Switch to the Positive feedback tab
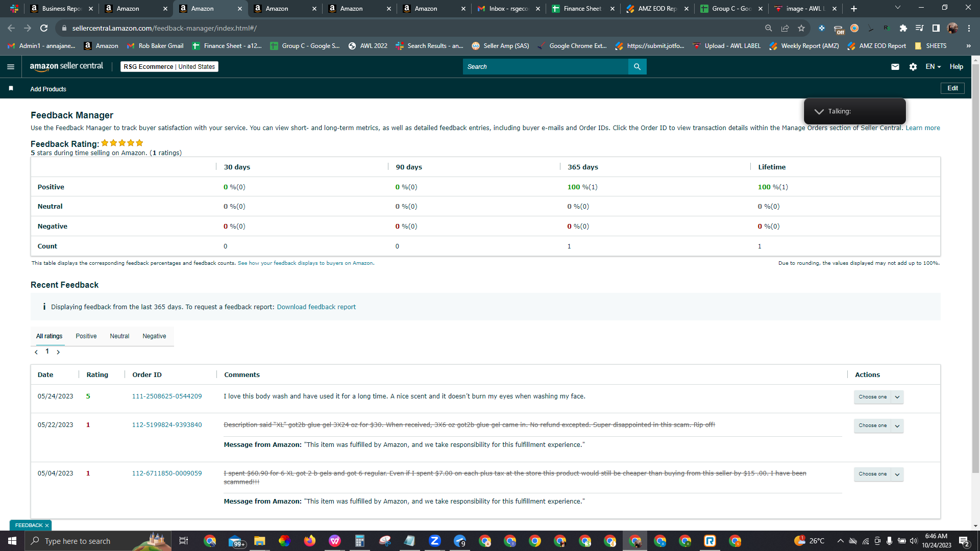 (x=86, y=336)
